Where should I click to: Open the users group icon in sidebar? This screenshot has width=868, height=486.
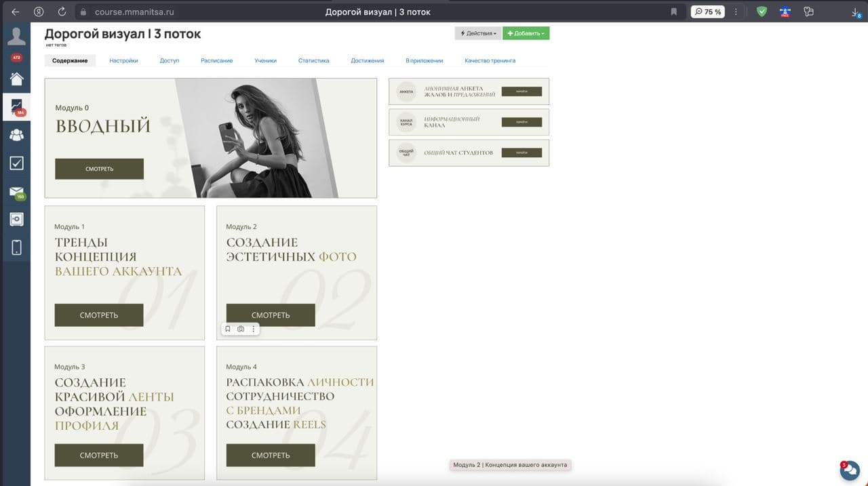coord(16,134)
